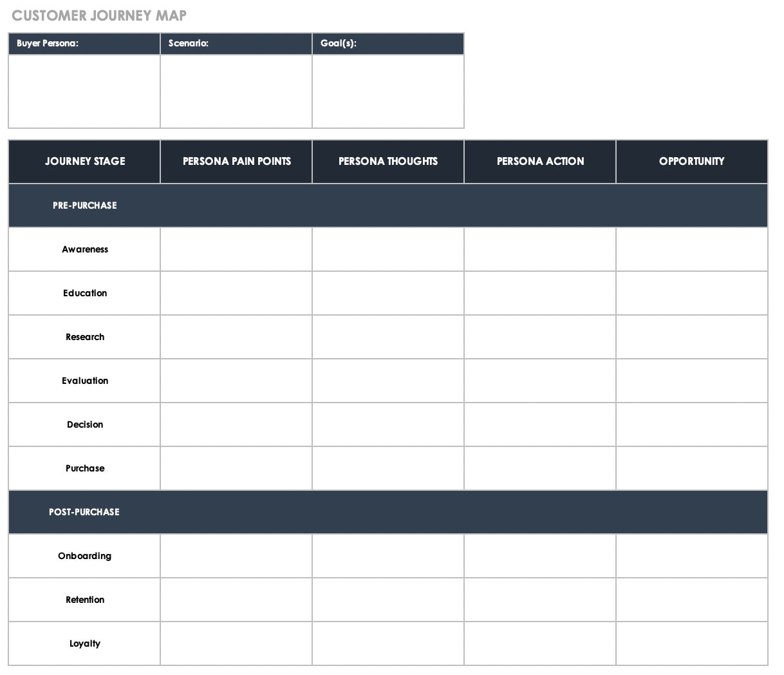
Task: Click the Persona Thoughts cell for Research
Action: point(388,337)
